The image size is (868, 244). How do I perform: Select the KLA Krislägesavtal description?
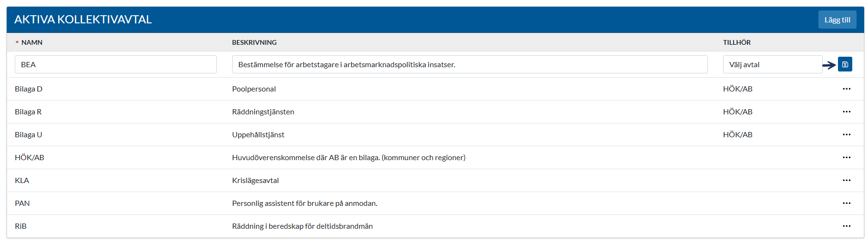click(x=255, y=181)
